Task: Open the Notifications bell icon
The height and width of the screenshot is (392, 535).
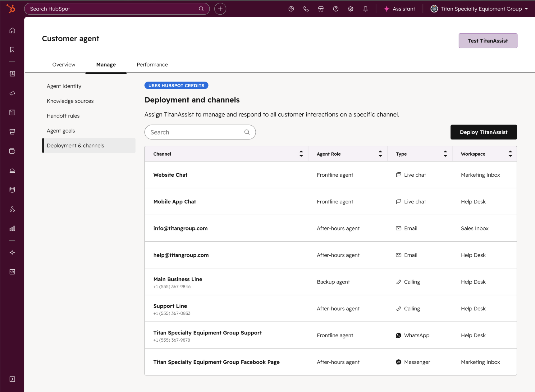Action: 366,9
